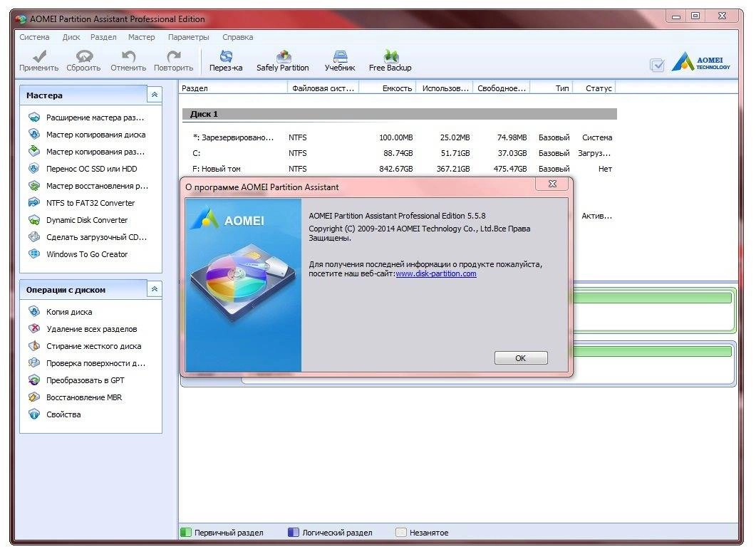Sort by the Тип column header
The width and height of the screenshot is (756, 559).
pyautogui.click(x=552, y=88)
